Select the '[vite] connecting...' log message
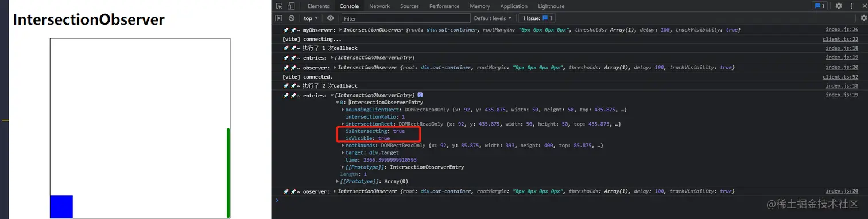Image resolution: width=868 pixels, height=219 pixels. (x=312, y=39)
